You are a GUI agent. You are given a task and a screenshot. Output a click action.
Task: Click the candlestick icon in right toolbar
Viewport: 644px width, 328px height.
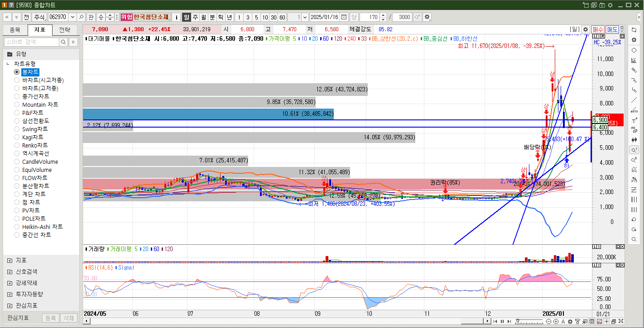pyautogui.click(x=634, y=140)
